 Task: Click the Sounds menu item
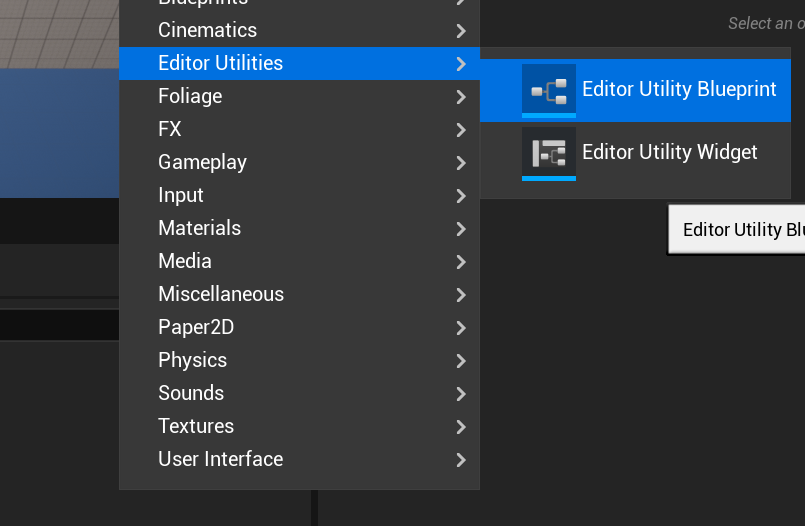(x=191, y=393)
